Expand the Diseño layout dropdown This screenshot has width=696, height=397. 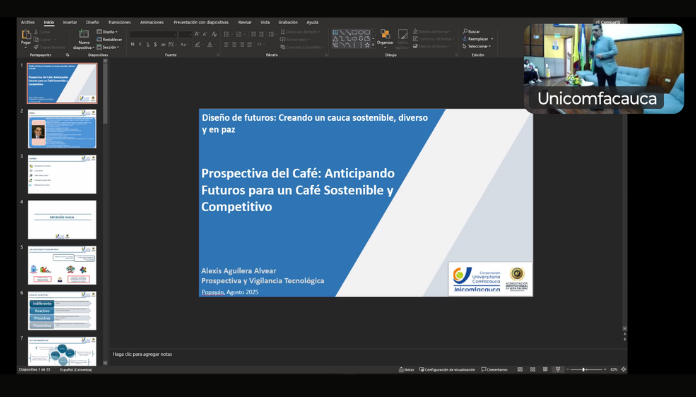pos(107,32)
